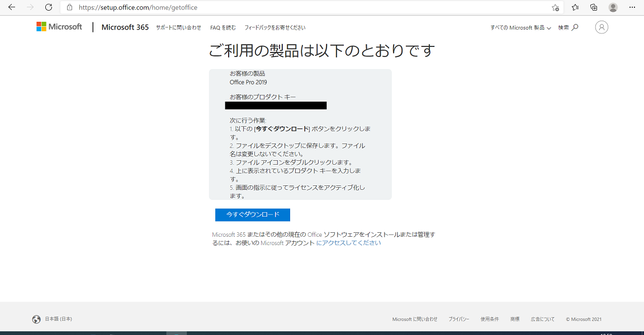Open the account sign-in circle icon
Viewport: 644px width, 335px height.
pos(602,27)
